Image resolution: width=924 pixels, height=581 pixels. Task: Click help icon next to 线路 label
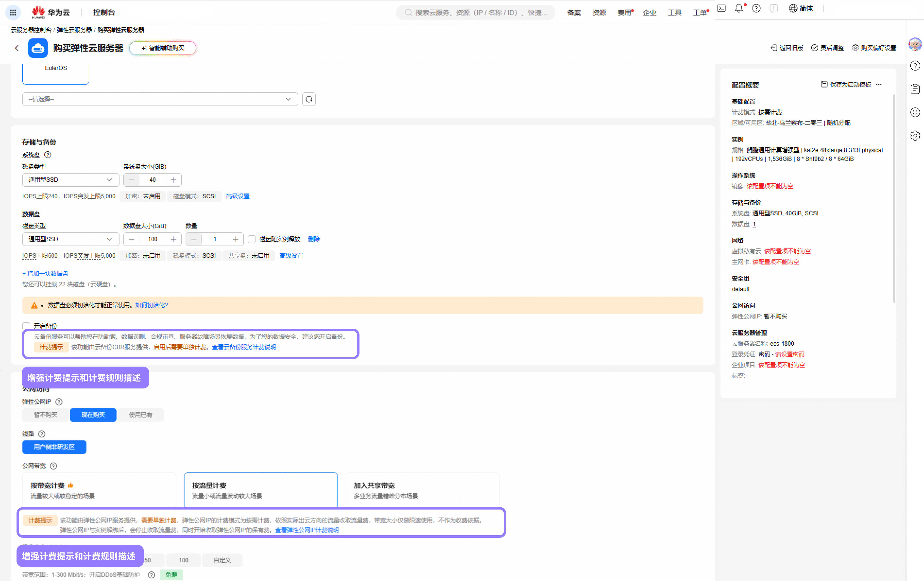(42, 434)
